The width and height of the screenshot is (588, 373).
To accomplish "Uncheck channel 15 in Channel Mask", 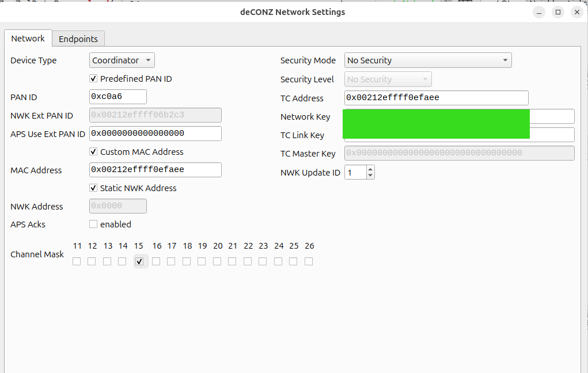I will (139, 261).
